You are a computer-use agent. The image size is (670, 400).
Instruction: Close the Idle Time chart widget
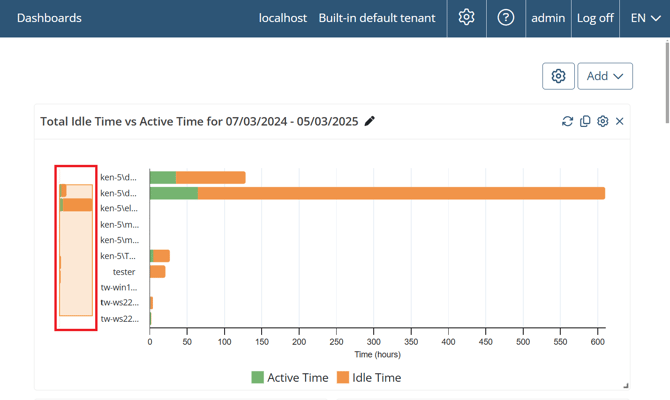[x=620, y=121]
